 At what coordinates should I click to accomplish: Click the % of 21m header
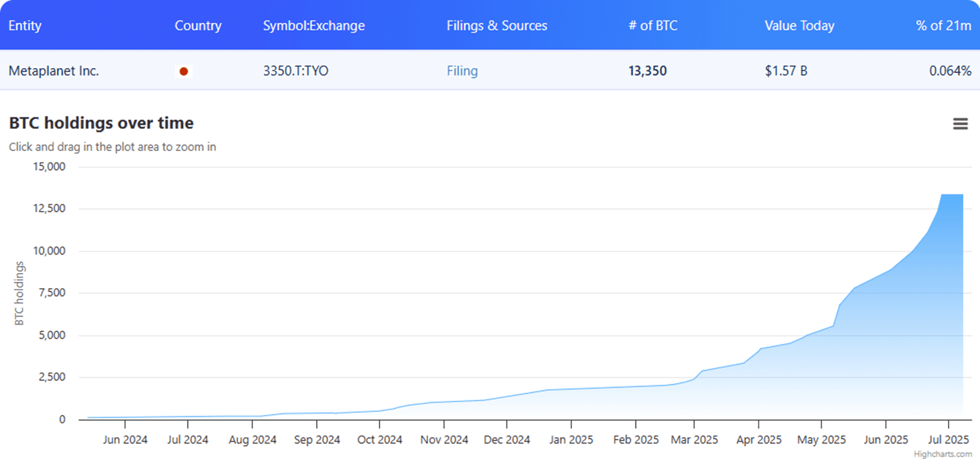943,26
